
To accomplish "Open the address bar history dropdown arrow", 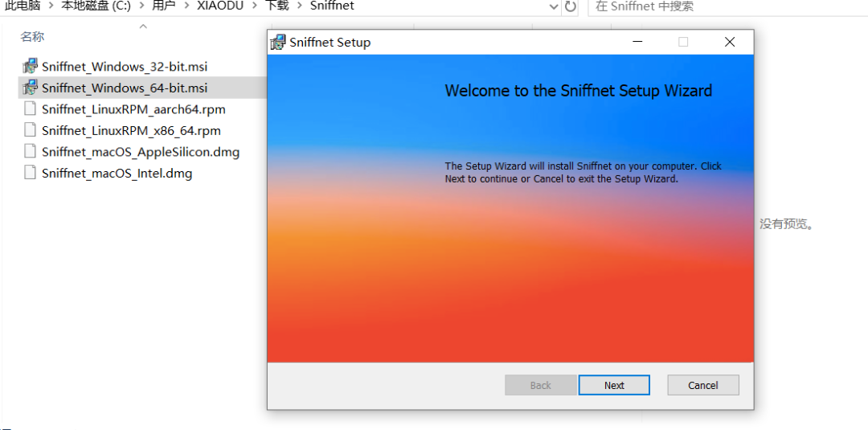I will 553,6.
